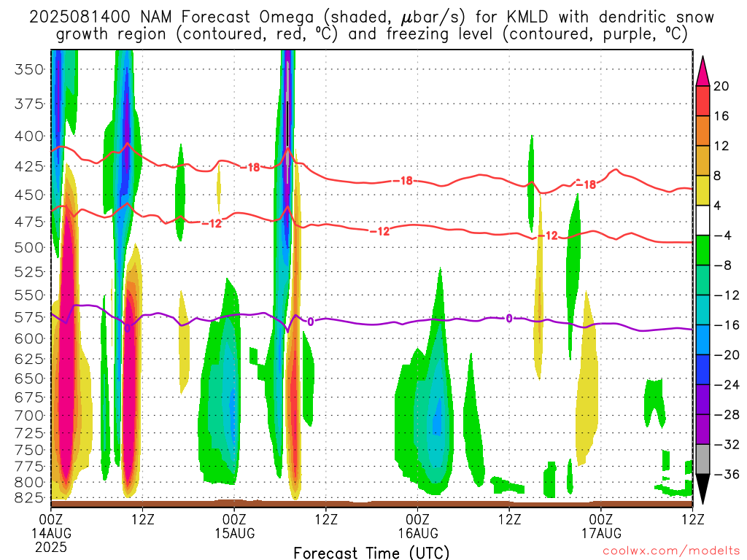Click the 825 pressure level label

tap(29, 498)
